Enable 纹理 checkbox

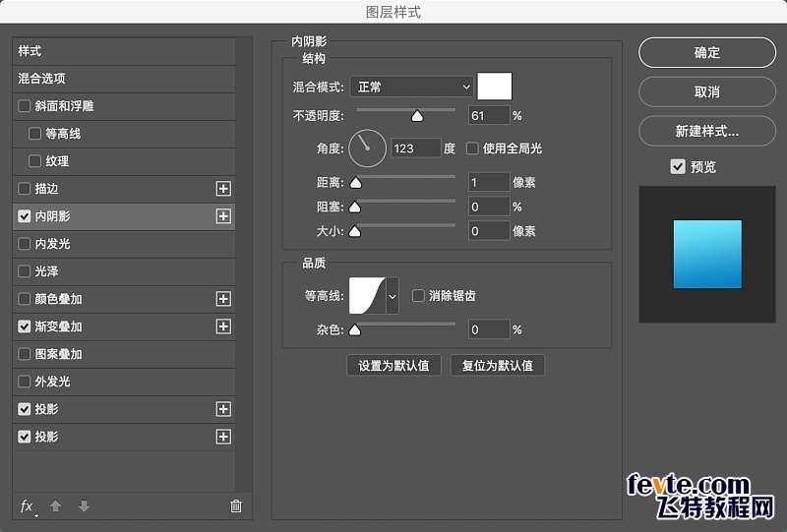[x=34, y=161]
